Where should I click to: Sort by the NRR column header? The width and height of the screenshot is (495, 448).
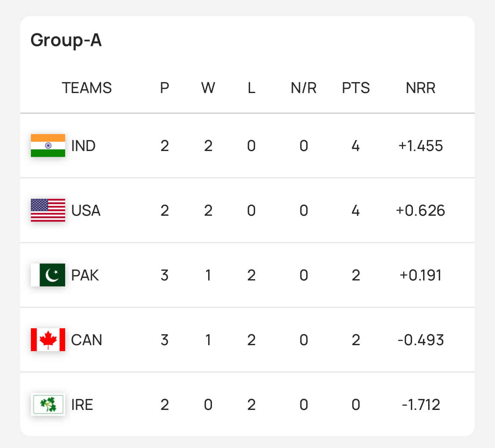(421, 88)
